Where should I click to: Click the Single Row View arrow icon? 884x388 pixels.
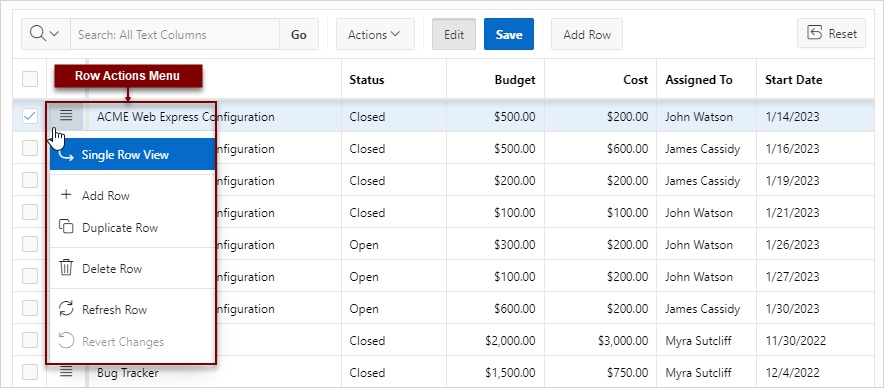pyautogui.click(x=67, y=155)
